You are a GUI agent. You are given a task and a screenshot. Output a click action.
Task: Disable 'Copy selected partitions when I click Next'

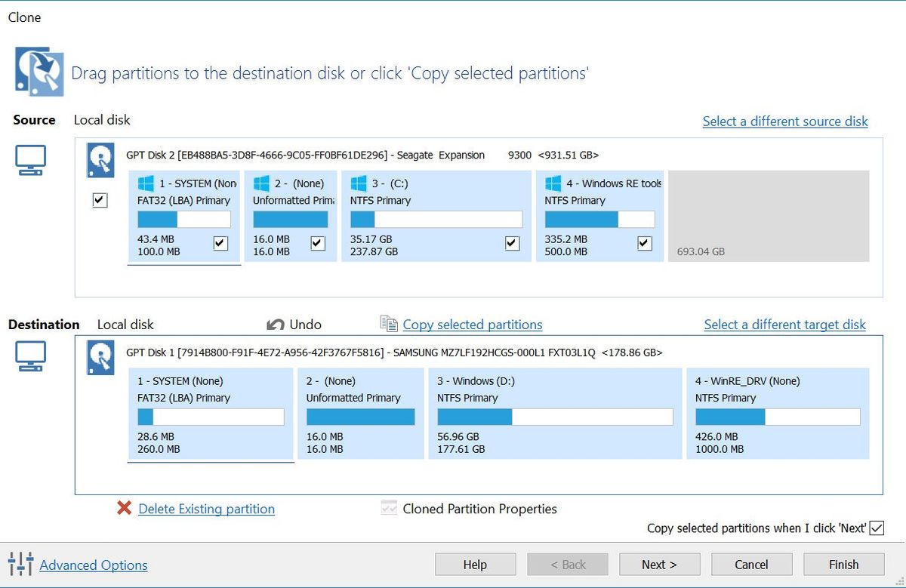pyautogui.click(x=877, y=528)
